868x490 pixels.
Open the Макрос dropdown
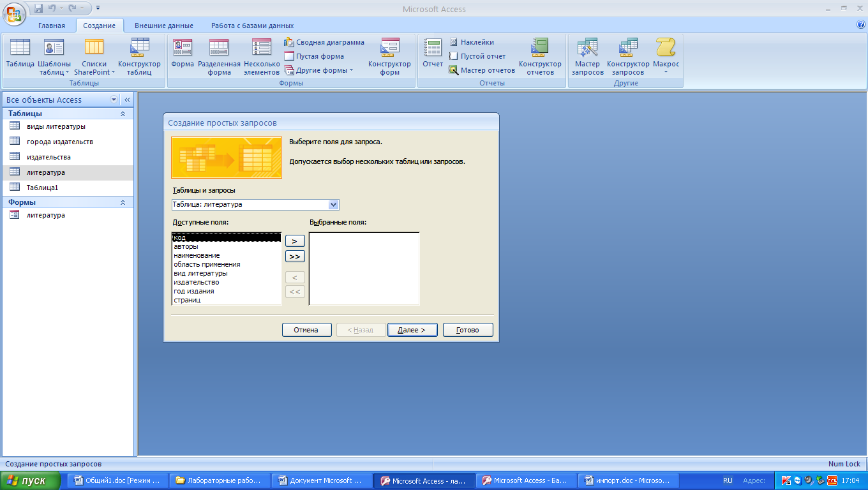click(666, 56)
